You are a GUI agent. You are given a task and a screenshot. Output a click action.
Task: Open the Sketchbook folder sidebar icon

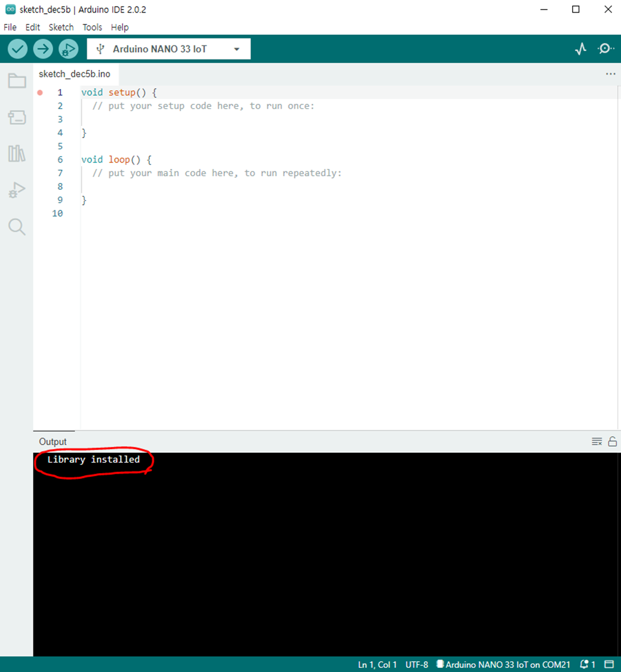coord(17,81)
